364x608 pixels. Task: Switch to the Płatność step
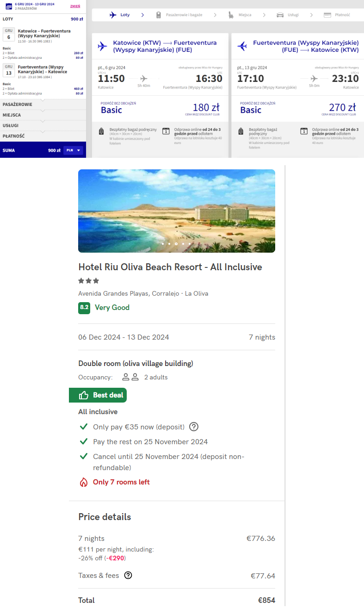pos(342,15)
